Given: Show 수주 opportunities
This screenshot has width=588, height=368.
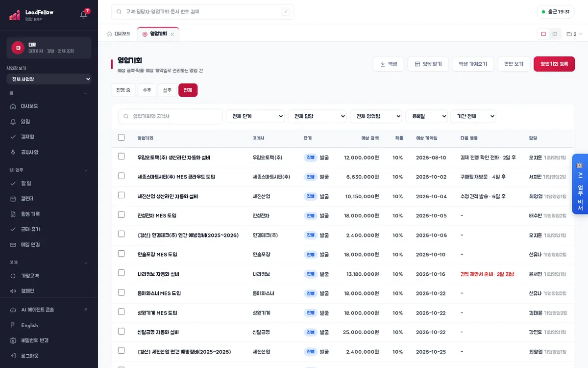Looking at the screenshot, I should point(147,90).
